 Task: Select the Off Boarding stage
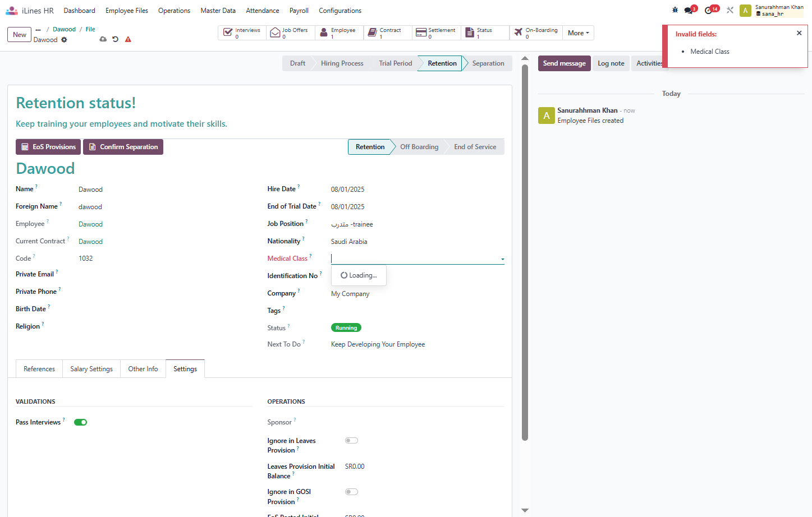419,147
